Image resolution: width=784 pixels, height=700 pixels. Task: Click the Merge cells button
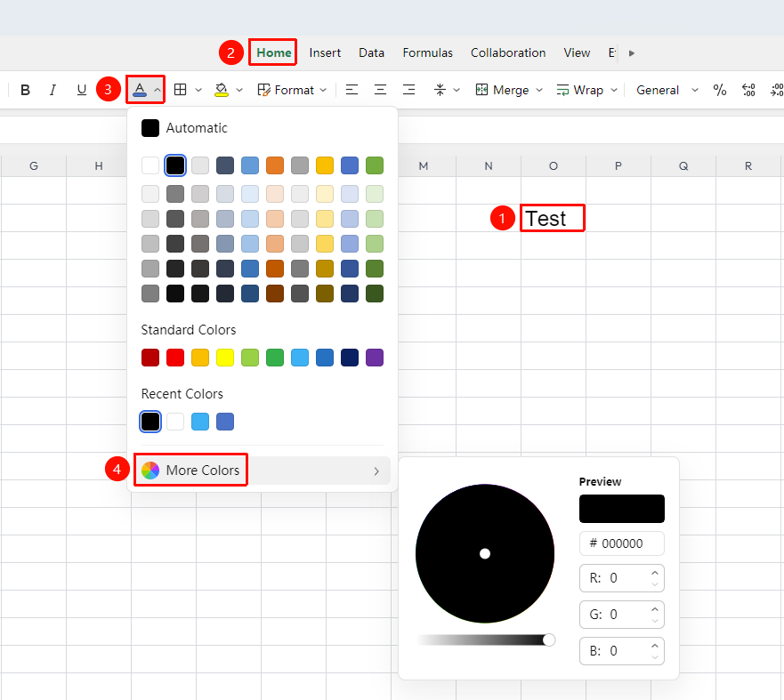pos(502,90)
